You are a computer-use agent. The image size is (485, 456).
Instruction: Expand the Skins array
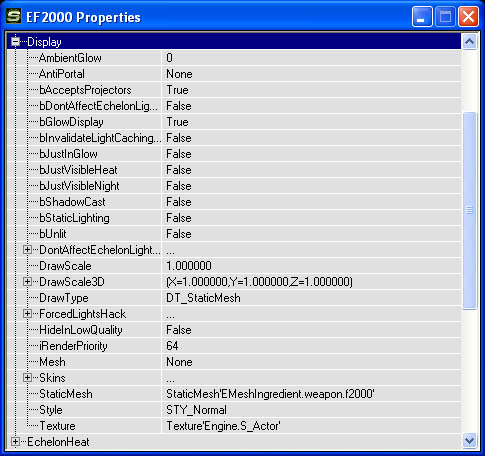click(x=27, y=378)
